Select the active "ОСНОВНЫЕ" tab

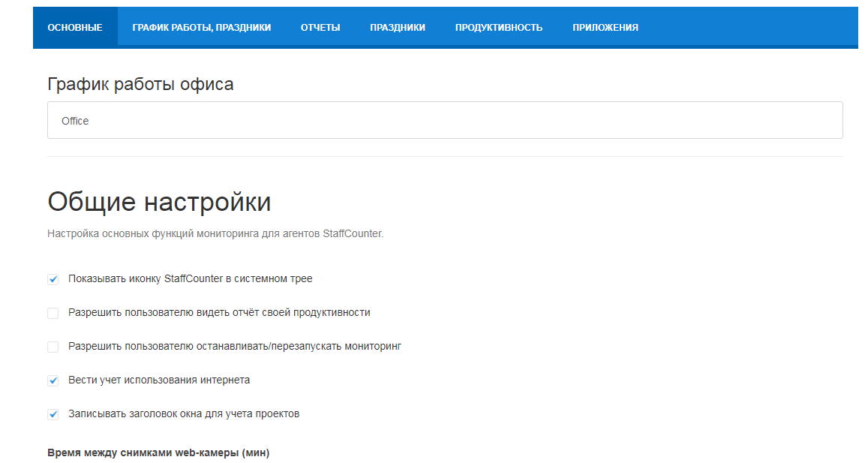point(75,26)
